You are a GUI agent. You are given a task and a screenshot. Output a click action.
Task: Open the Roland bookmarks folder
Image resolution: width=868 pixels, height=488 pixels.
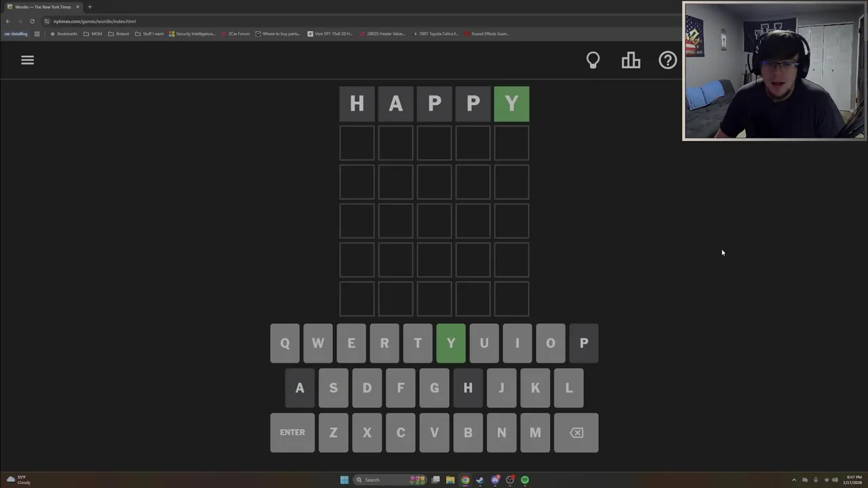[x=119, y=34]
